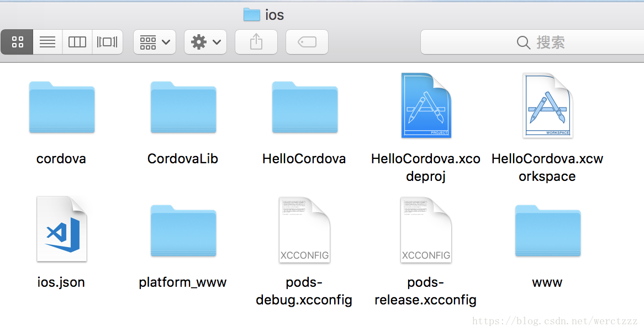Select the www folder icon
This screenshot has height=332, width=644.
pyautogui.click(x=548, y=231)
